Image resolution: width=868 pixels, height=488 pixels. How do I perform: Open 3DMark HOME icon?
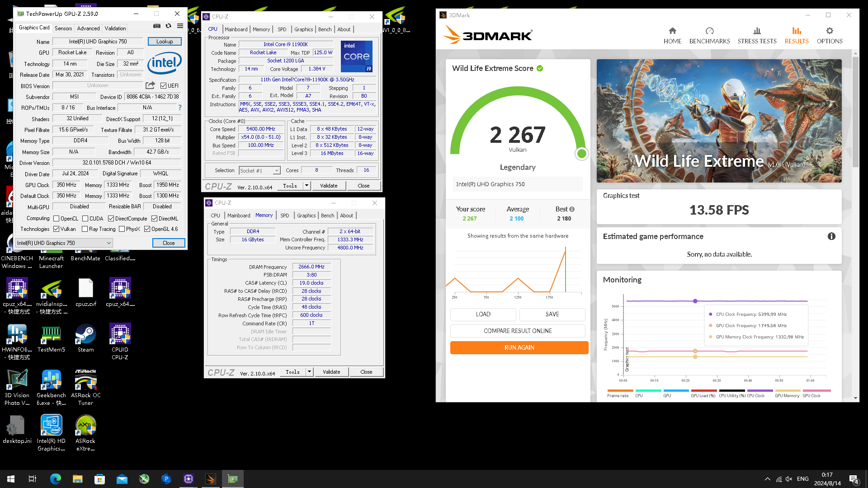click(672, 31)
